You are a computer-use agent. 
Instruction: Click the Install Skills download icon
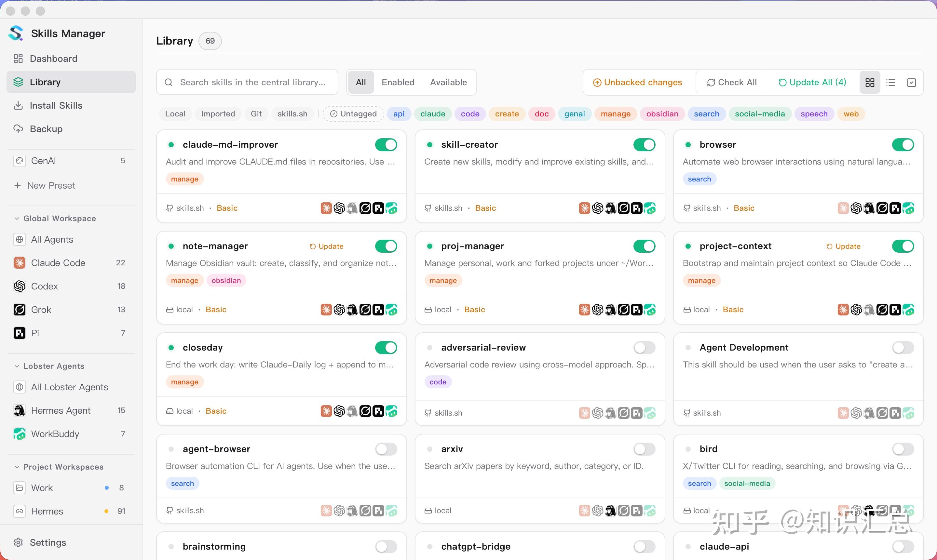pos(18,105)
